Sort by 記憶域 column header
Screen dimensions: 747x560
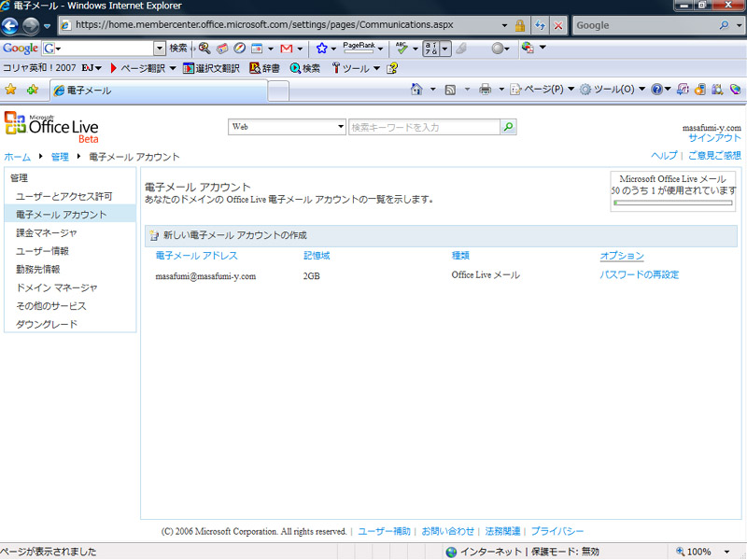pos(317,255)
